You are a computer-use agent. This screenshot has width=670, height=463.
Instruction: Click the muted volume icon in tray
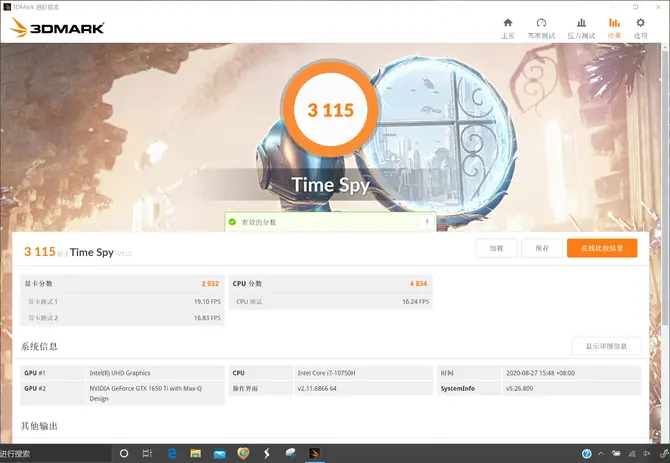tap(647, 454)
